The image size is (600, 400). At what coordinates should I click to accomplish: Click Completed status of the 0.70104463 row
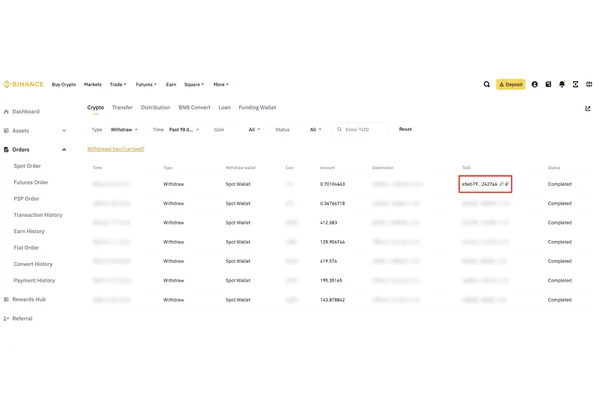point(559,184)
